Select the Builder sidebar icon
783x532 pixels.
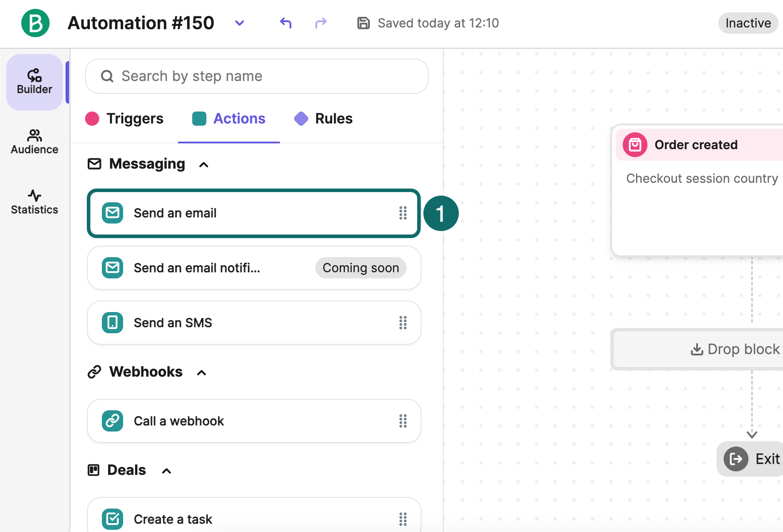coord(35,82)
